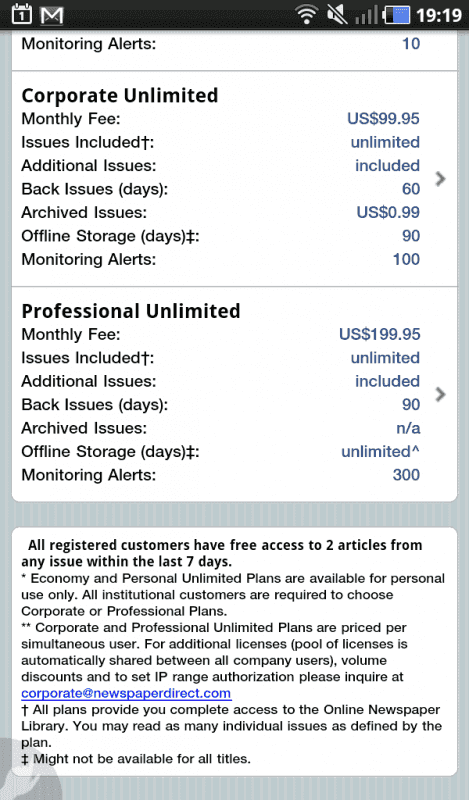Viewport: 469px width, 800px height.
Task: Select the Professional Unlimited plan heading
Action: (x=131, y=311)
